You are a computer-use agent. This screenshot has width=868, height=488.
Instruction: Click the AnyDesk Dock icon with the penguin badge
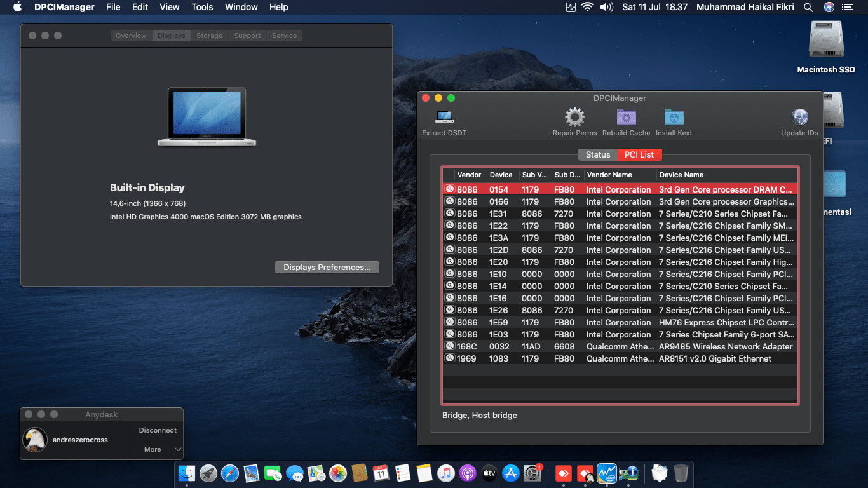coord(585,473)
